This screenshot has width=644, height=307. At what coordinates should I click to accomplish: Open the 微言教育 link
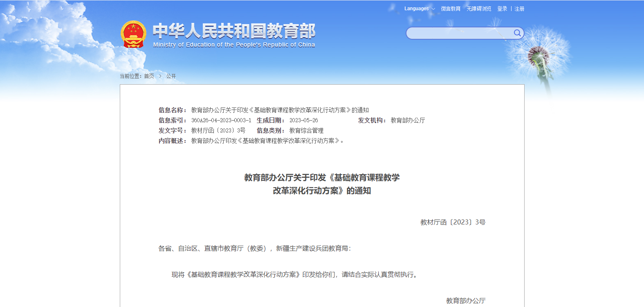451,9
